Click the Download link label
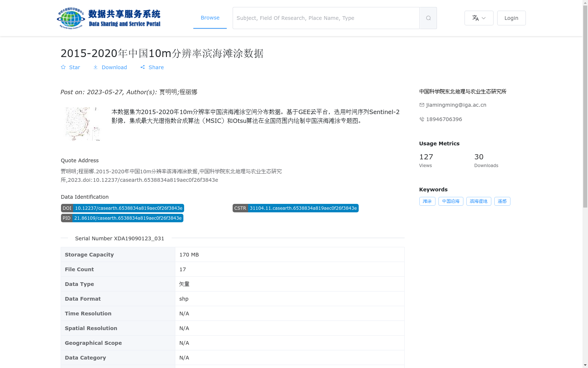Viewport: 588px width, 368px height. pyautogui.click(x=114, y=67)
